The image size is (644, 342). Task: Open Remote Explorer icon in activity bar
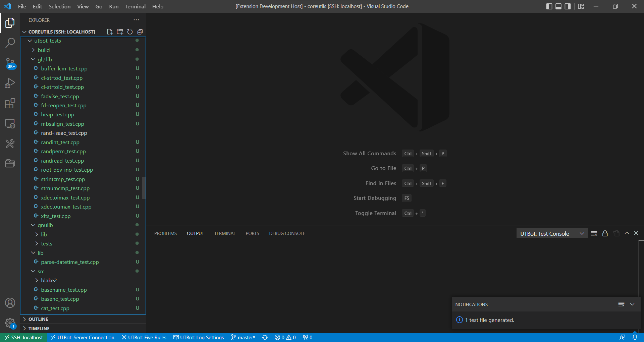point(10,123)
